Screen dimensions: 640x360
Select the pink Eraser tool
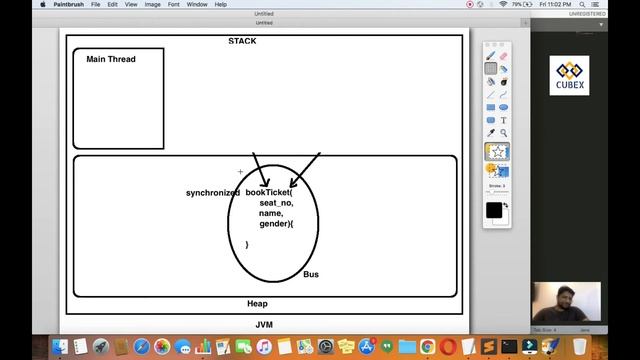(x=503, y=56)
